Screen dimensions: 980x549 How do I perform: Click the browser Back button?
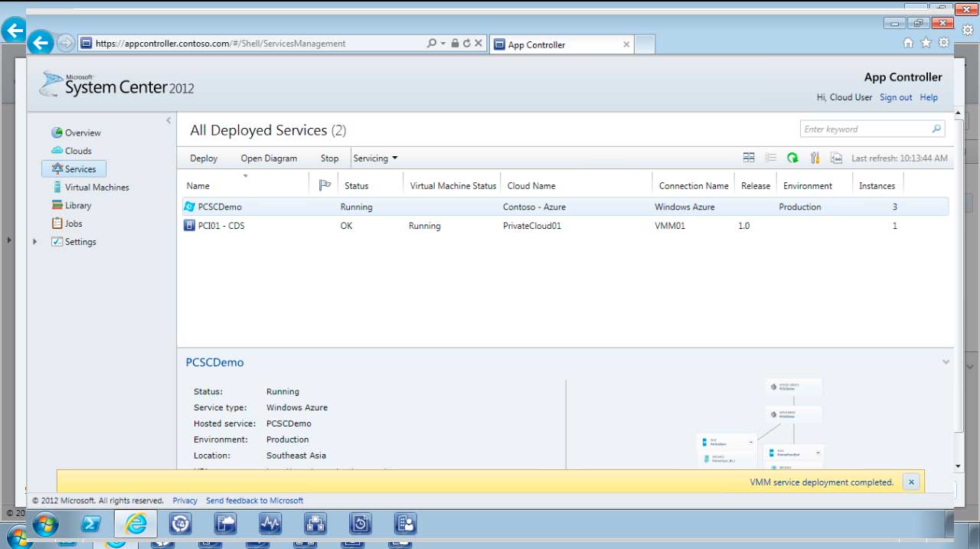click(41, 44)
